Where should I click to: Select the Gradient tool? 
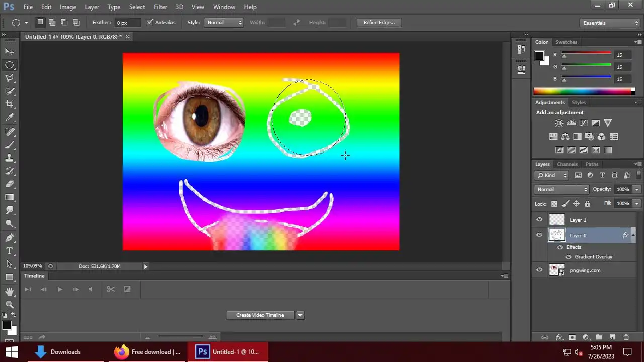point(10,197)
